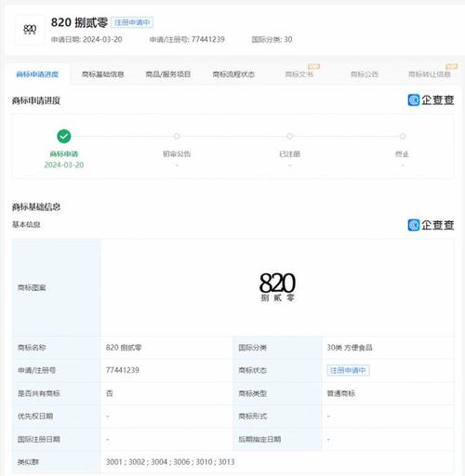This screenshot has width=465, height=476.
Task: Open the 商标转让信息 tab
Action: (430, 74)
